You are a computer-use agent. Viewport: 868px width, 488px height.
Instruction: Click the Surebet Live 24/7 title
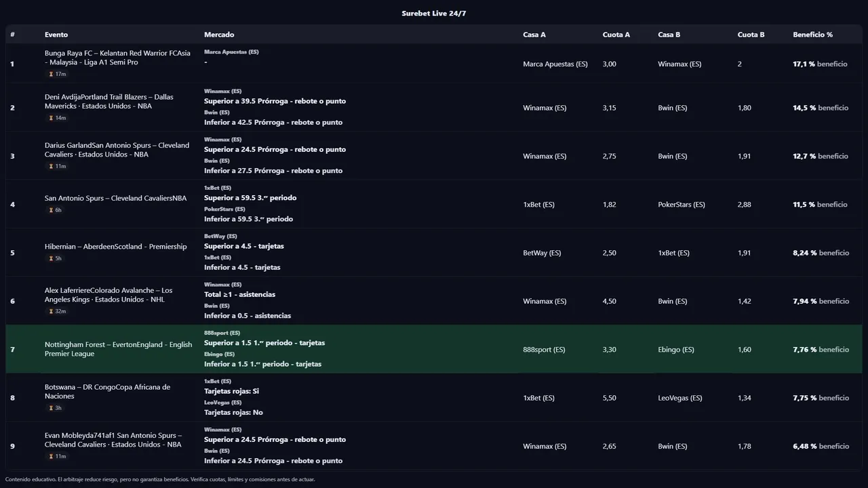[433, 14]
